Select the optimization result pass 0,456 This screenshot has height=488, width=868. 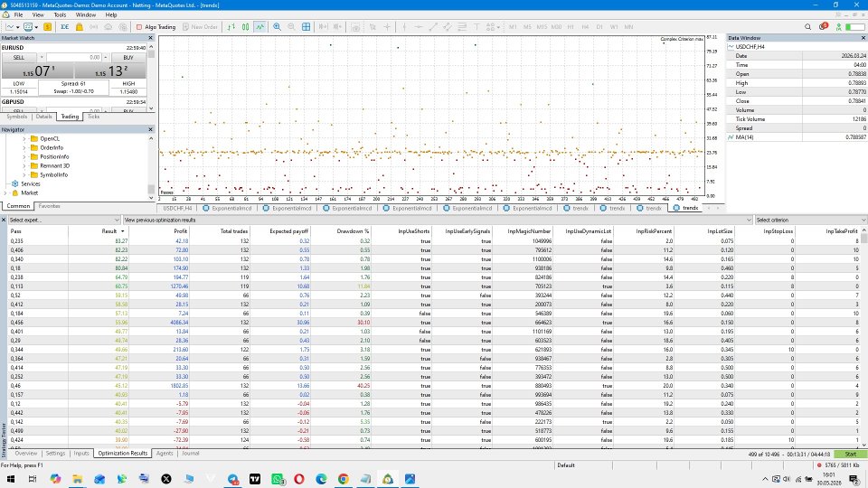(x=435, y=322)
